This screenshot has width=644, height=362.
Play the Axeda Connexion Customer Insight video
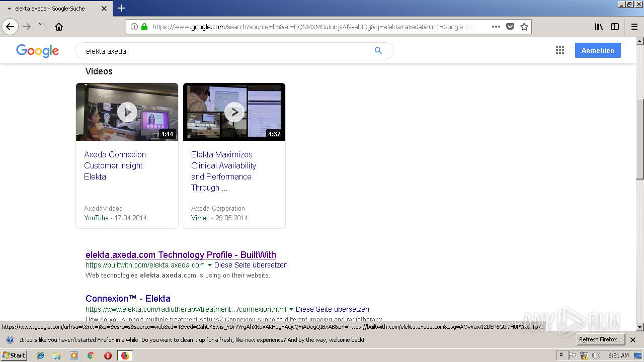coord(127,112)
